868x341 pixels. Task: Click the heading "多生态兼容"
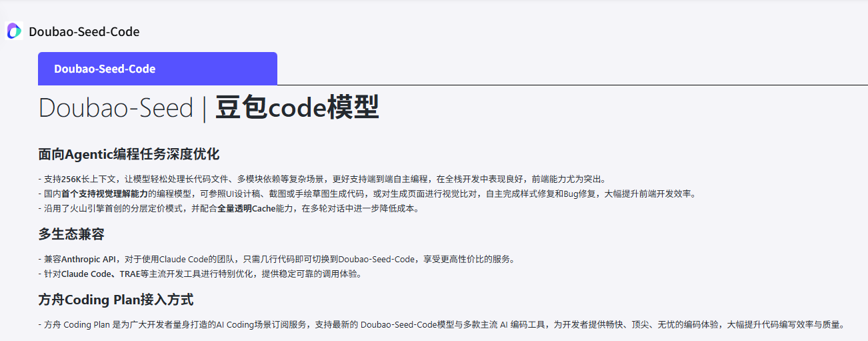point(71,234)
